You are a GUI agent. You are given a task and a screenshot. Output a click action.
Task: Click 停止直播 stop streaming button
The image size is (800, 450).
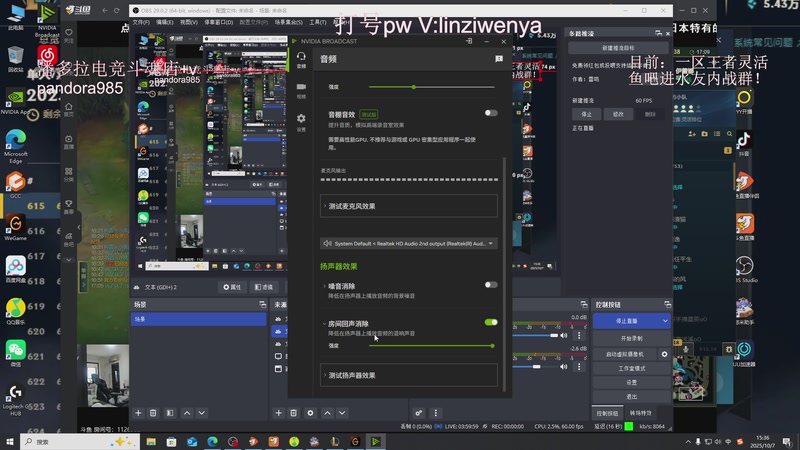point(626,321)
